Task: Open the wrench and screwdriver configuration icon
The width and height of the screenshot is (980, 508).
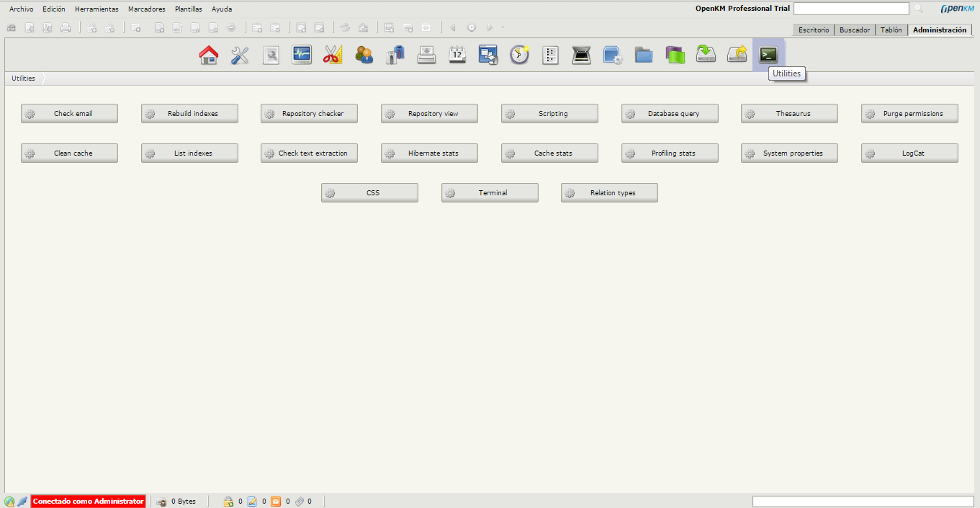Action: pos(240,55)
